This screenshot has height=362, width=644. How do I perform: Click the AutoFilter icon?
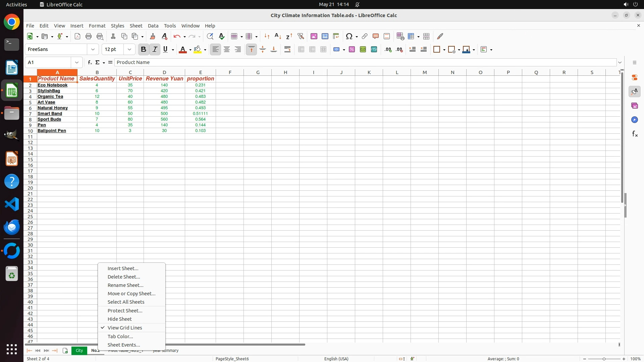point(301,36)
